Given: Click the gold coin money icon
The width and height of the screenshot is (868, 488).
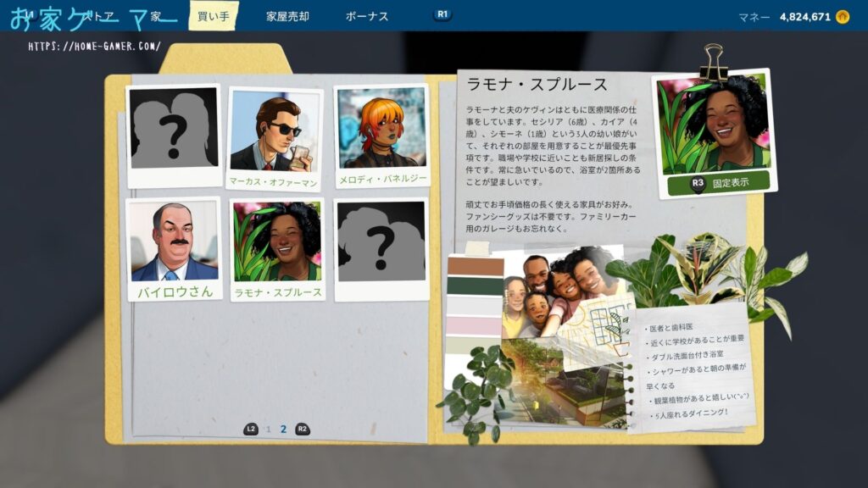Looking at the screenshot, I should click(x=843, y=17).
